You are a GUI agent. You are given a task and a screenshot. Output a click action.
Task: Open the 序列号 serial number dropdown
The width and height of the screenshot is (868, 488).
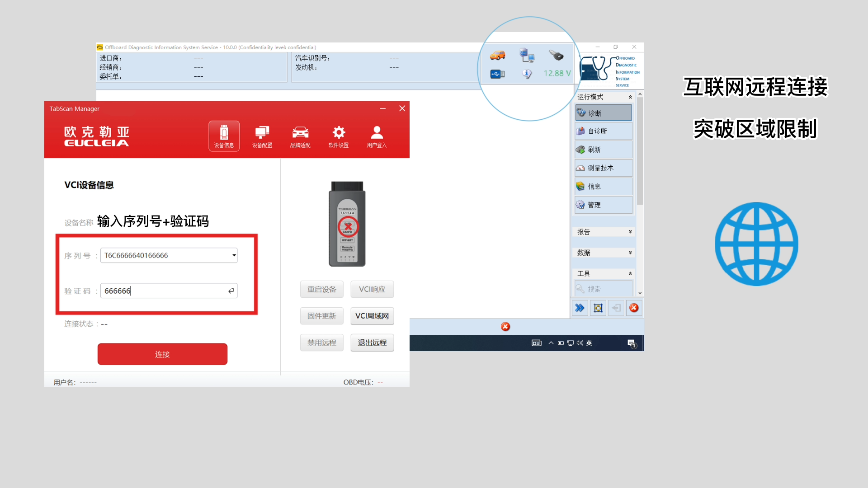pyautogui.click(x=234, y=255)
